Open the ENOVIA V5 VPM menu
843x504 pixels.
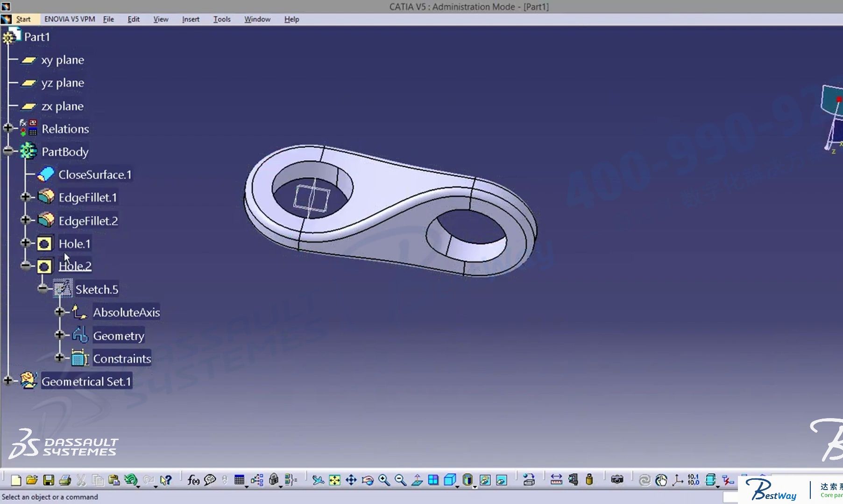70,19
